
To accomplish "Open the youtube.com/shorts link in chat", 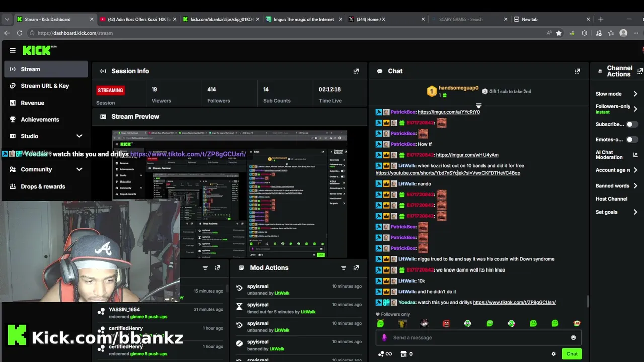I will click(448, 173).
